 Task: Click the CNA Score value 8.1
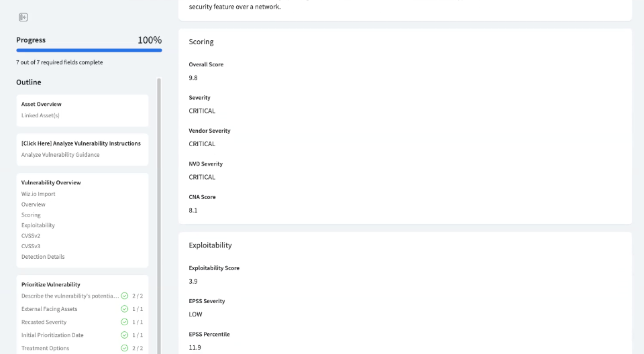pyautogui.click(x=193, y=211)
